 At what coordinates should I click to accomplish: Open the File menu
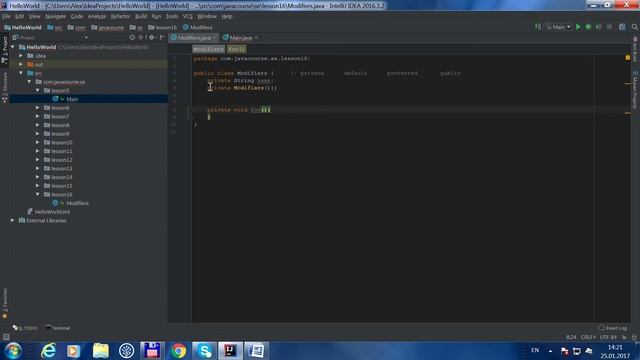point(6,16)
